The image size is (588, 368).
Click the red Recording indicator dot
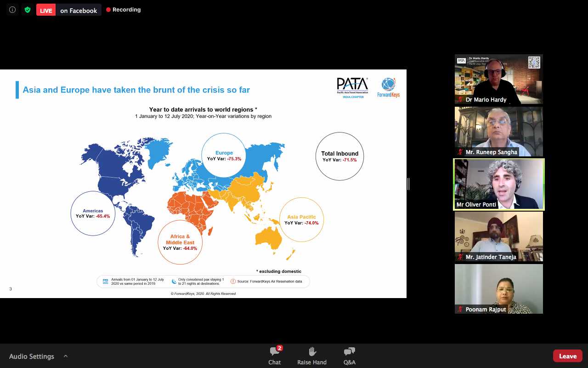click(x=108, y=10)
